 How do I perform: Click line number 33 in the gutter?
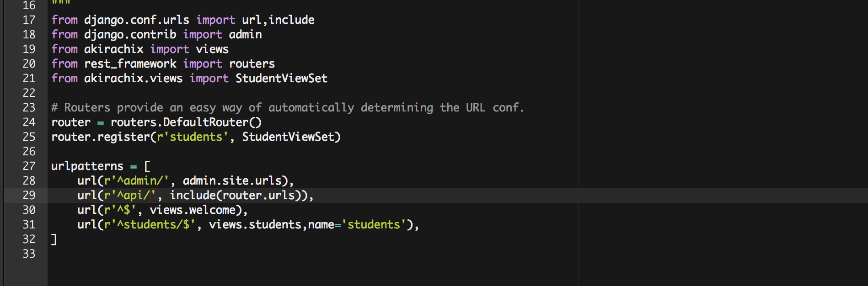(29, 254)
